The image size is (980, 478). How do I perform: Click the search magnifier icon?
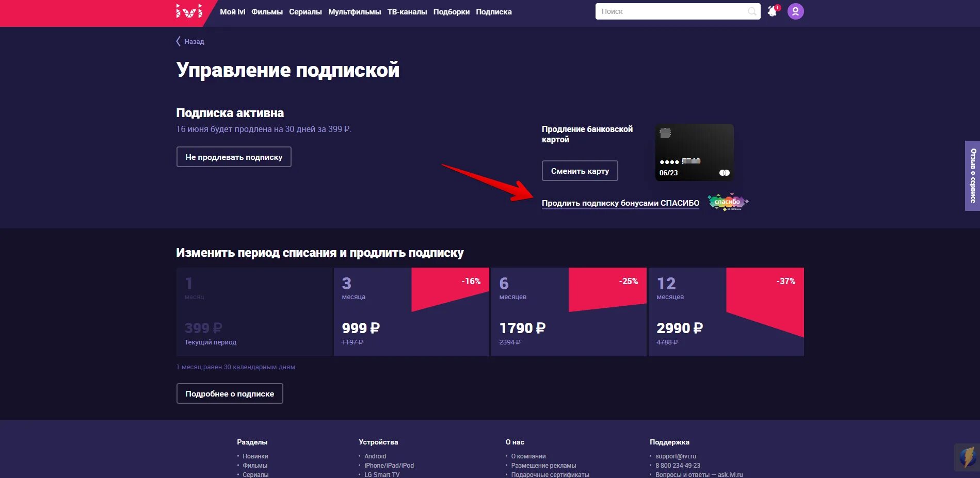point(752,11)
